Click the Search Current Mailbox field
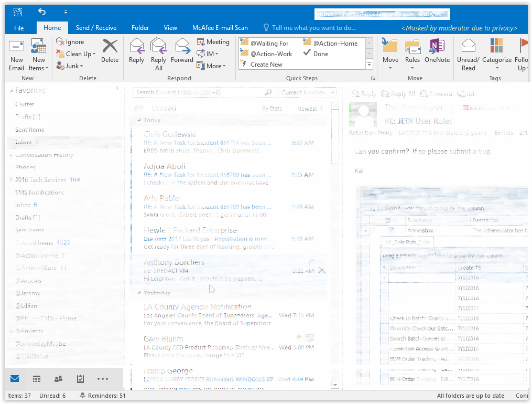 [204, 92]
